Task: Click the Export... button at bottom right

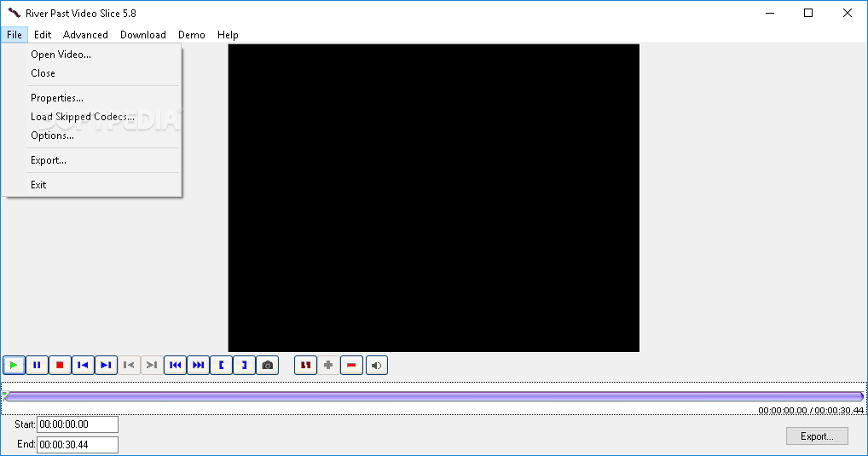Action: pyautogui.click(x=817, y=436)
